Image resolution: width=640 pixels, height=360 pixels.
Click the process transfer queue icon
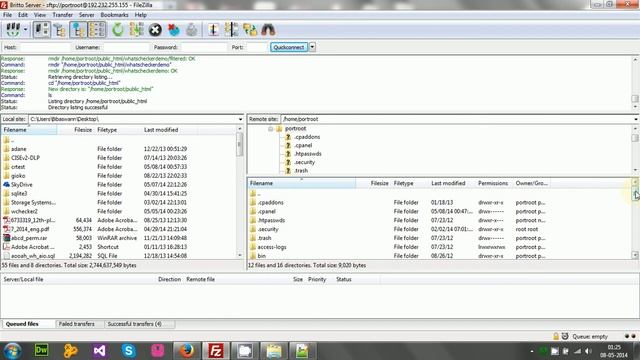pos(136,29)
